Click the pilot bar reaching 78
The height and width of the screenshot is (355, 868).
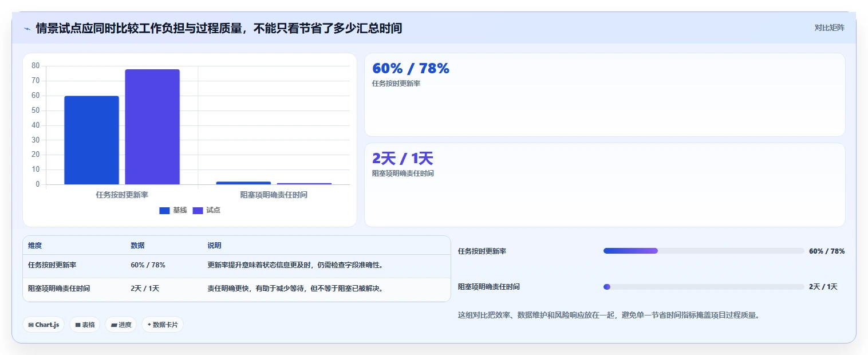pyautogui.click(x=152, y=127)
